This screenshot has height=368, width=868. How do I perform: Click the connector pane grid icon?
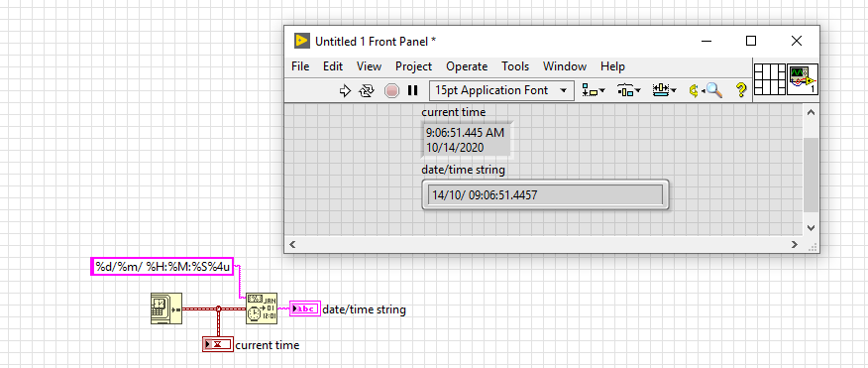tap(770, 79)
